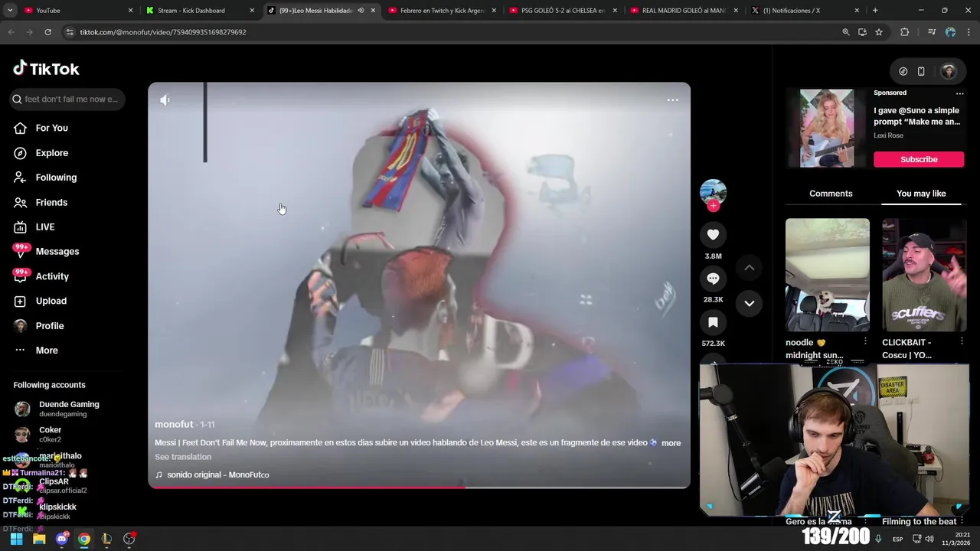Like the video with the heart icon
The width and height of the screenshot is (980, 551).
click(713, 235)
